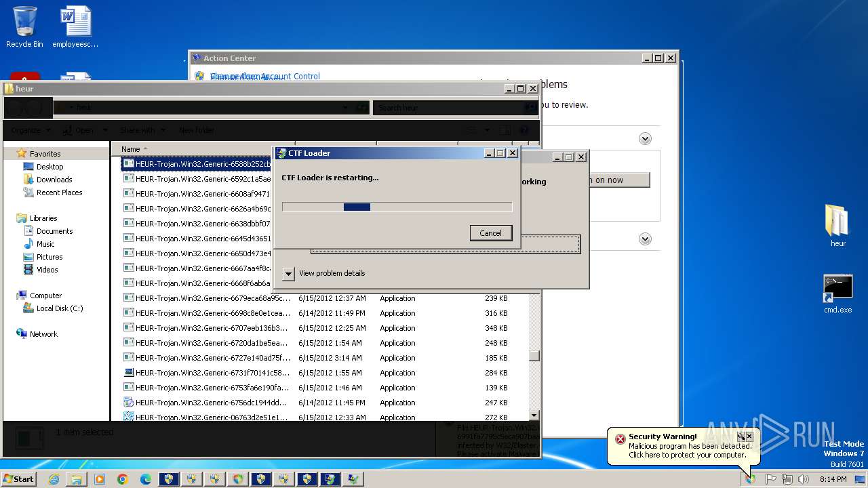This screenshot has width=868, height=488.
Task: Click the wrench icon on the Security Warning balloon
Action: coord(741,436)
